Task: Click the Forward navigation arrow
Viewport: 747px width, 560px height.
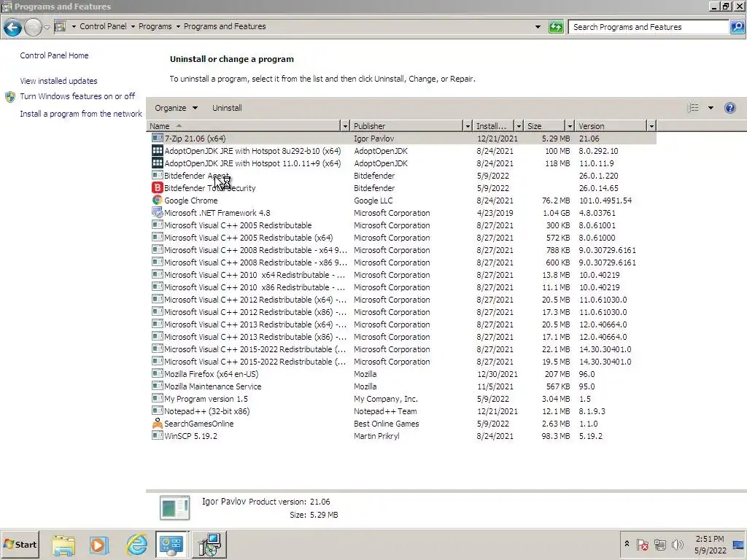Action: tap(33, 27)
